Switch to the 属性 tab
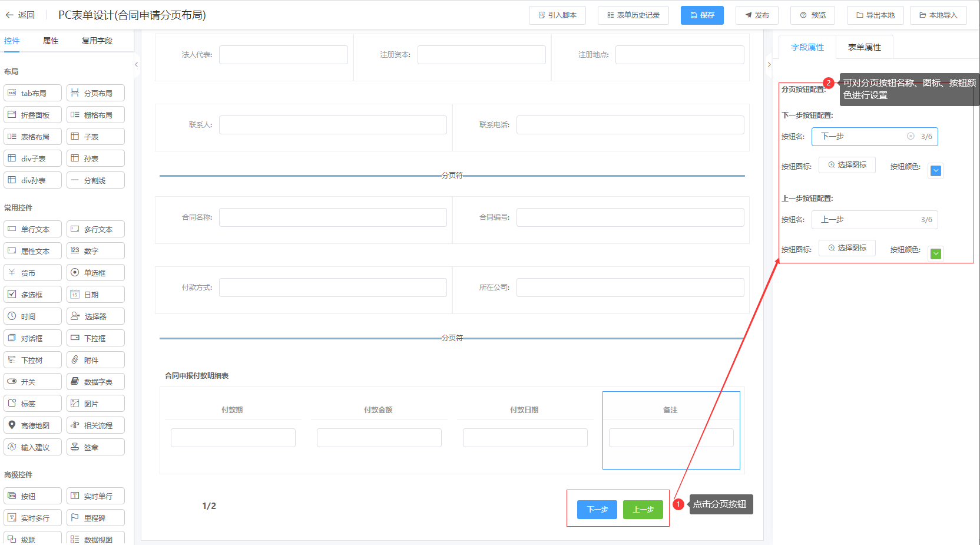Image resolution: width=980 pixels, height=545 pixels. point(51,41)
